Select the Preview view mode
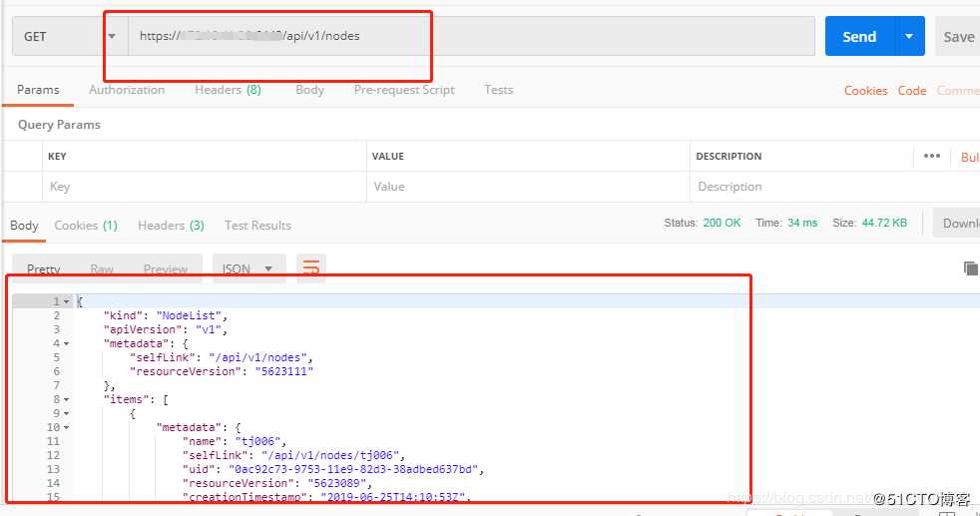 click(x=165, y=269)
